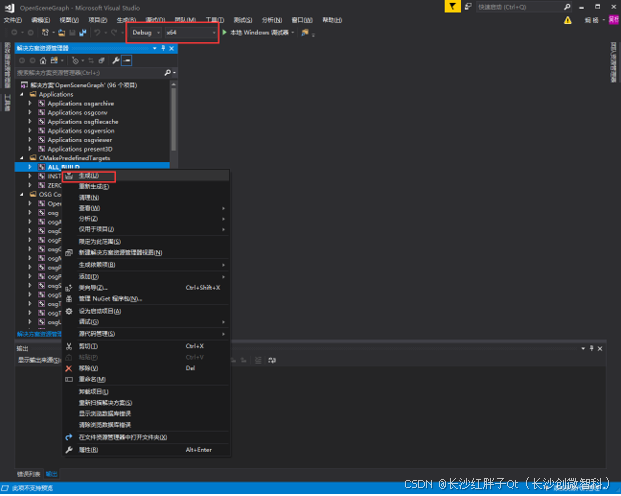Open the Tools (工具) menu
Image resolution: width=621 pixels, height=496 pixels.
(x=215, y=20)
